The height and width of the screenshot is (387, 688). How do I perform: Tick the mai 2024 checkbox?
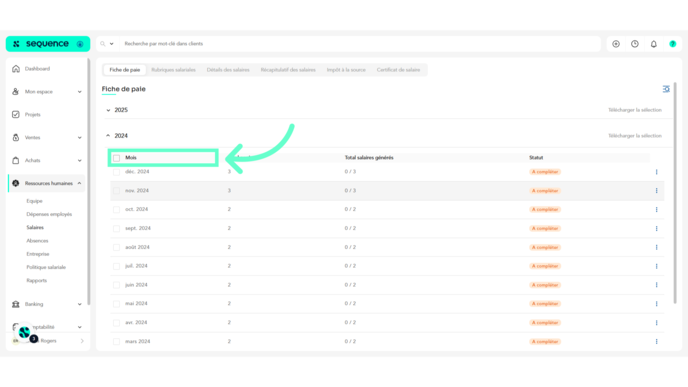point(116,304)
